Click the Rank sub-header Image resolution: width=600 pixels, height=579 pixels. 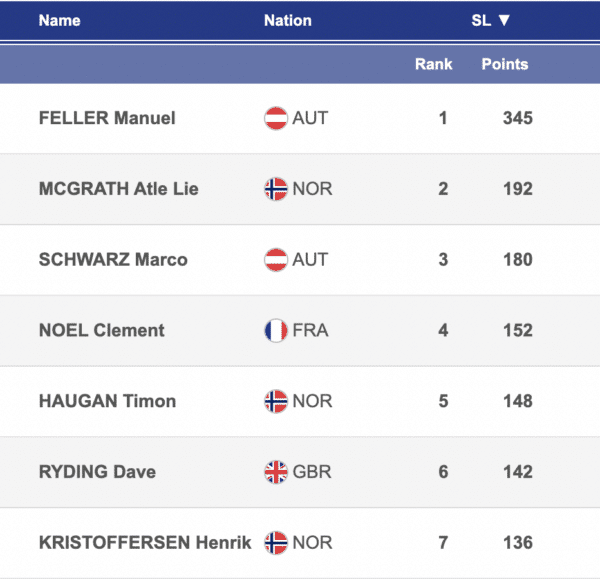tap(433, 64)
